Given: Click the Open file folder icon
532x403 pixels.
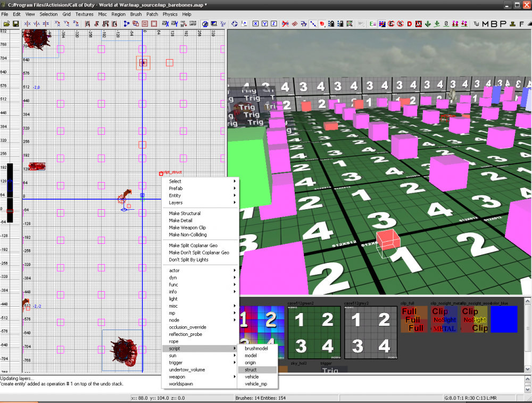Looking at the screenshot, I should tap(6, 24).
